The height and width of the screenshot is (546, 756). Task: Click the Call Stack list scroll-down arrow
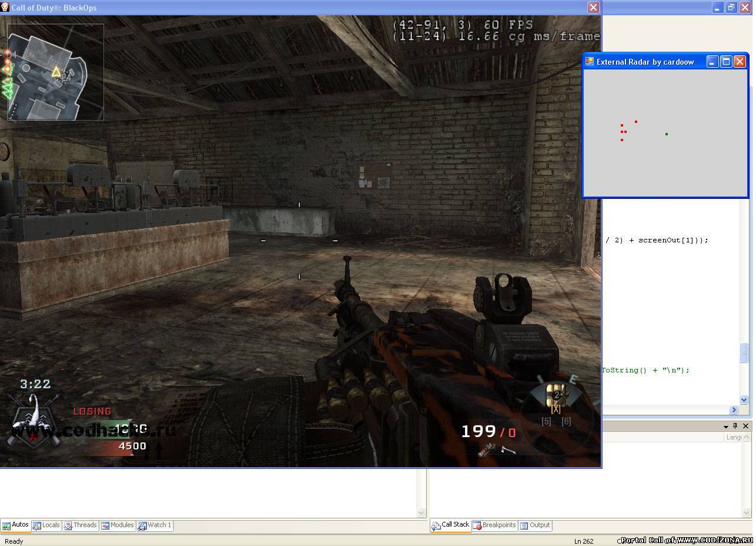747,513
